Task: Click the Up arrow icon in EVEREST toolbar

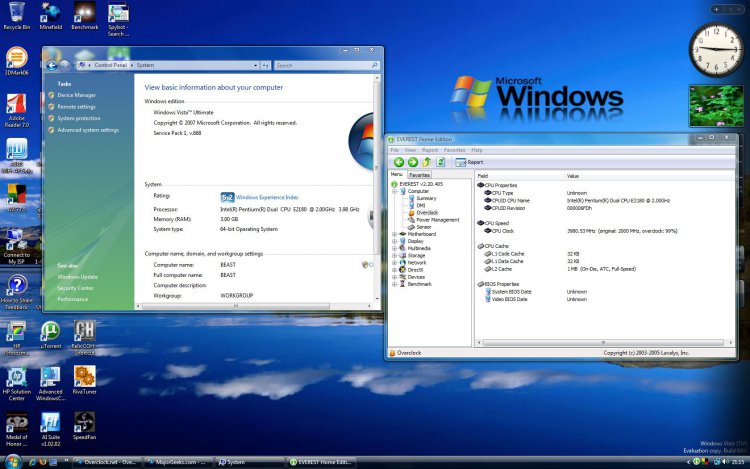Action: click(x=427, y=162)
